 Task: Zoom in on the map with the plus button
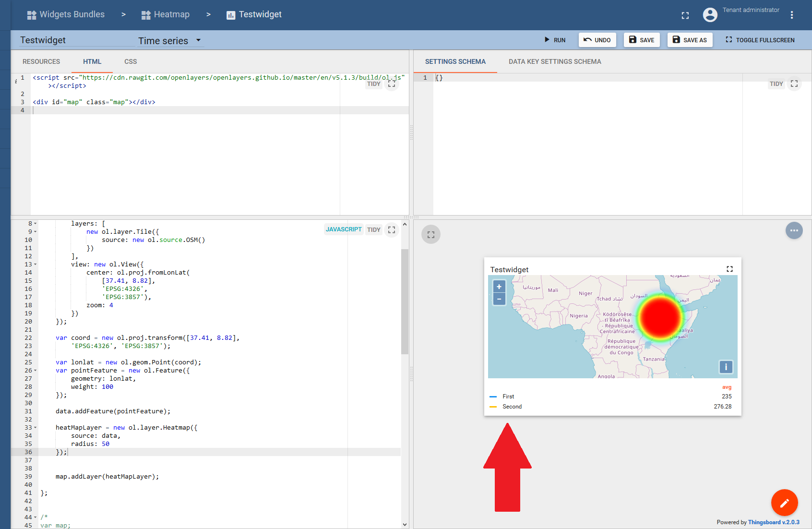(499, 286)
